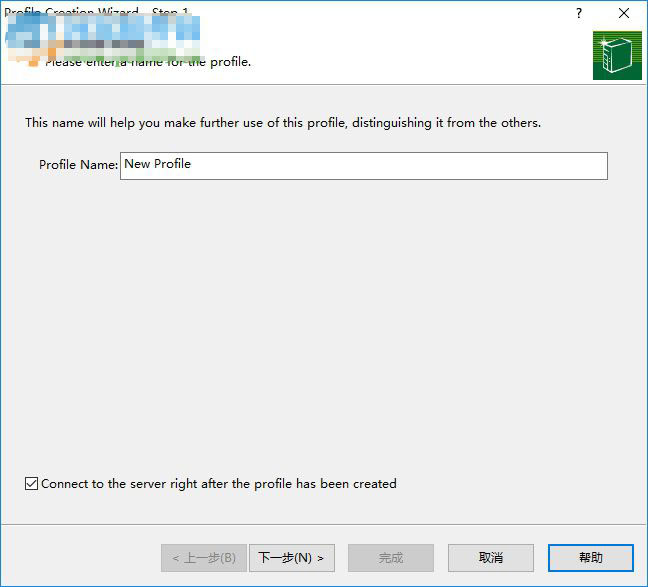648x587 pixels.
Task: Cancel the wizard with 取消 button
Action: 490,558
